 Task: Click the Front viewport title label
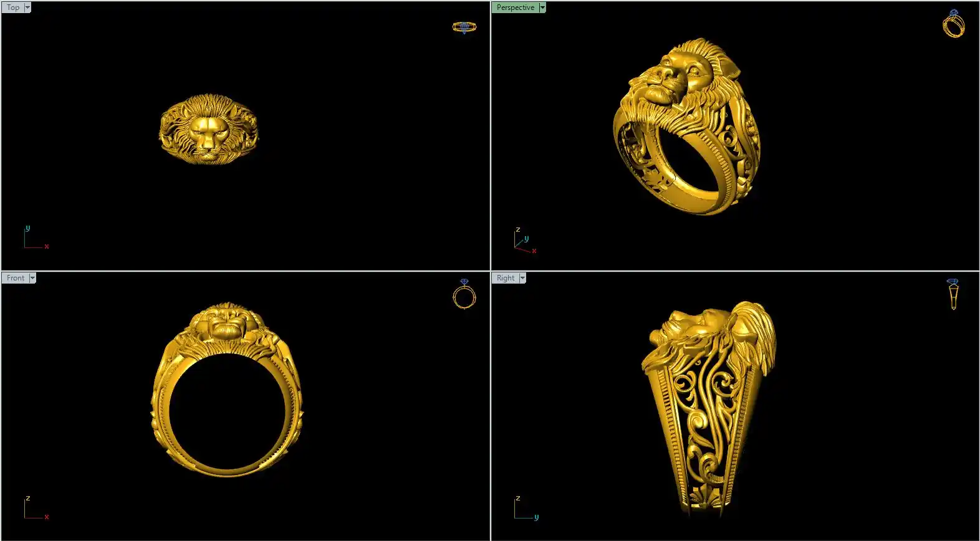16,278
